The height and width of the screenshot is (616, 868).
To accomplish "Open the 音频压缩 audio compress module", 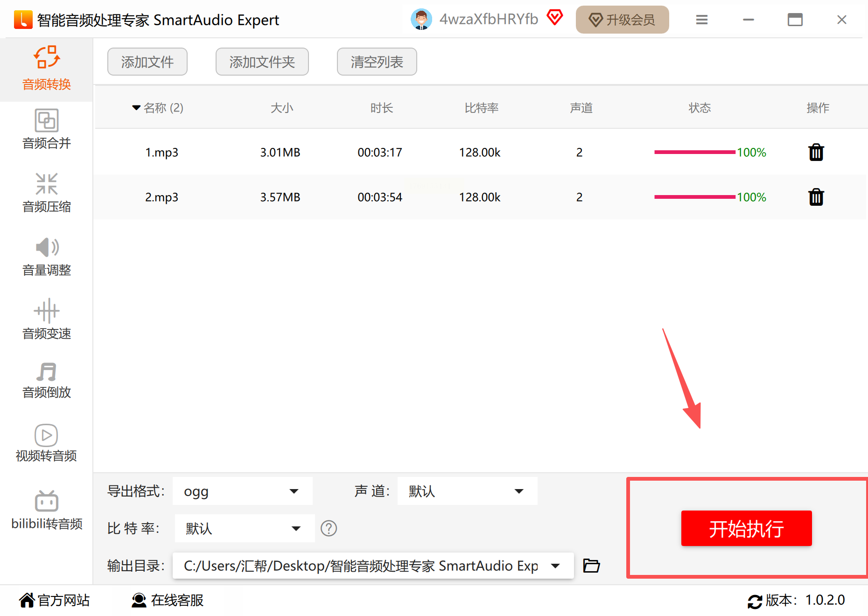I will point(47,193).
